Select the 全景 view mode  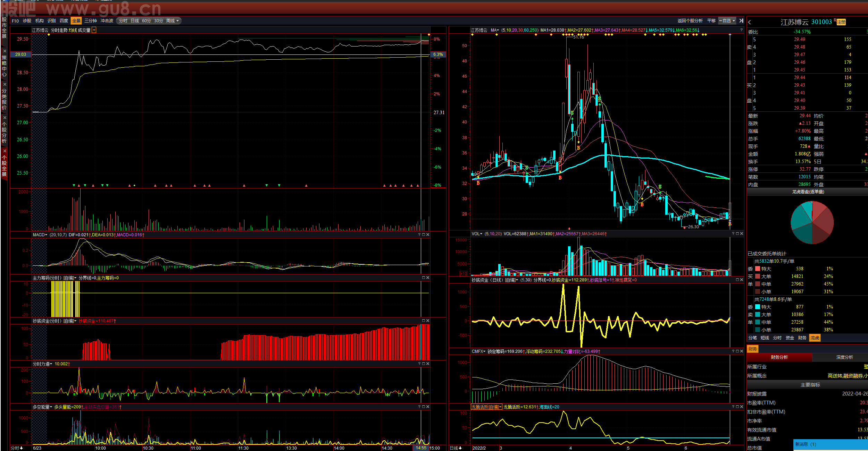76,21
